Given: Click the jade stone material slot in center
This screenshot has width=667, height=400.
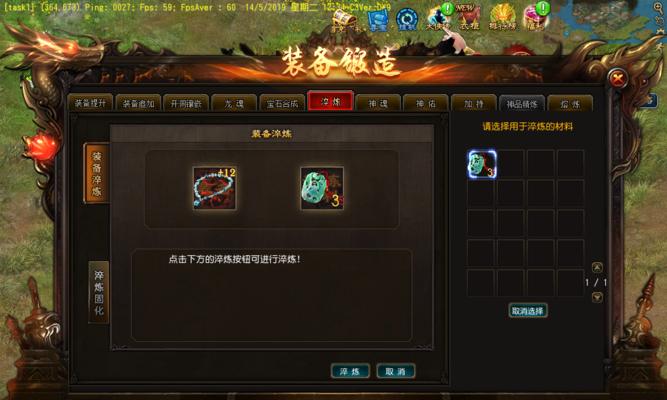Looking at the screenshot, I should tap(322, 188).
